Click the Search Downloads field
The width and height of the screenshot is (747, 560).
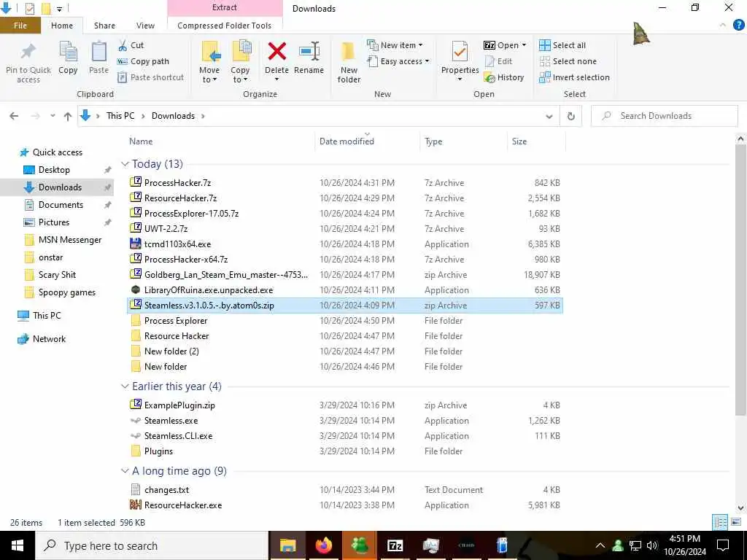click(x=665, y=116)
